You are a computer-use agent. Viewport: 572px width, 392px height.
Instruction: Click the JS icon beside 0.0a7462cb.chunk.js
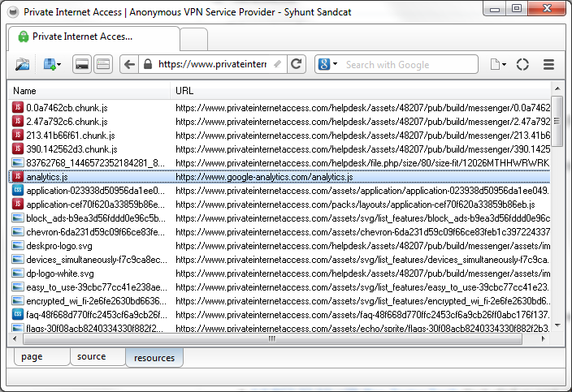(x=18, y=107)
